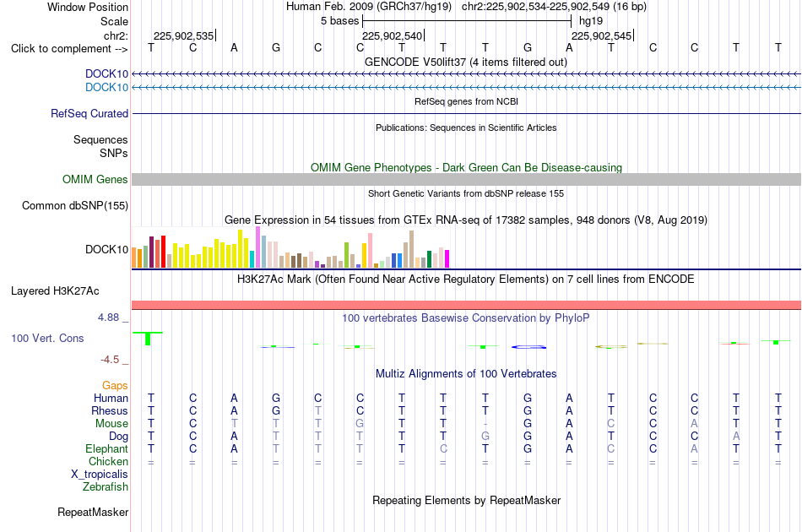Image resolution: width=802 pixels, height=532 pixels.
Task: Select the Scale label
Action: click(114, 21)
